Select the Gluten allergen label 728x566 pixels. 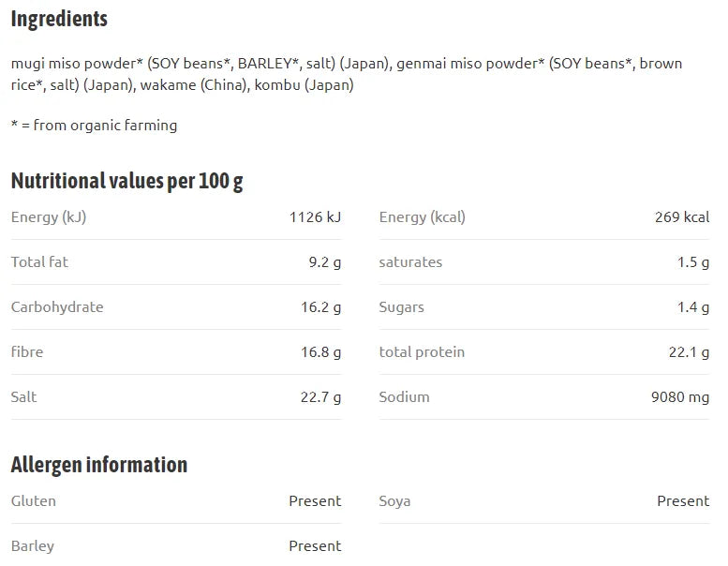tap(33, 501)
